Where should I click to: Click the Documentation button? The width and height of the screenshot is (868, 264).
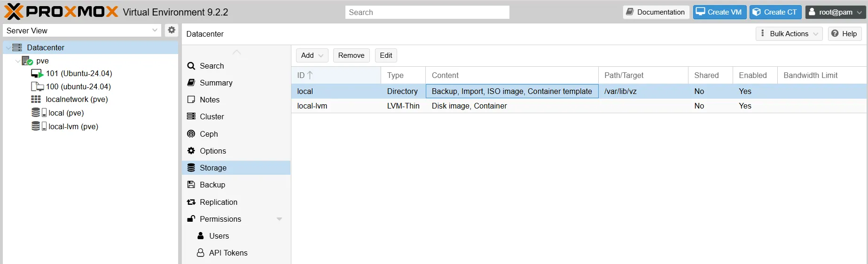click(656, 12)
